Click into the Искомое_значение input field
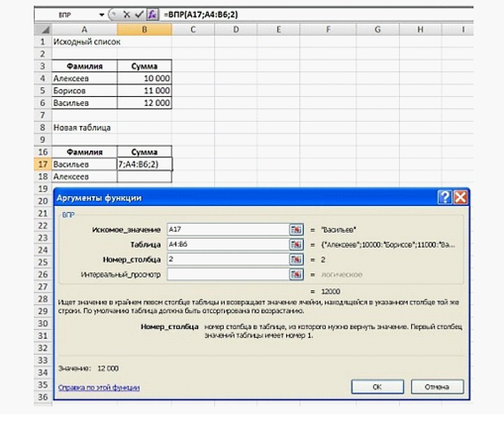Viewport: 504px width, 425px height. click(x=228, y=230)
